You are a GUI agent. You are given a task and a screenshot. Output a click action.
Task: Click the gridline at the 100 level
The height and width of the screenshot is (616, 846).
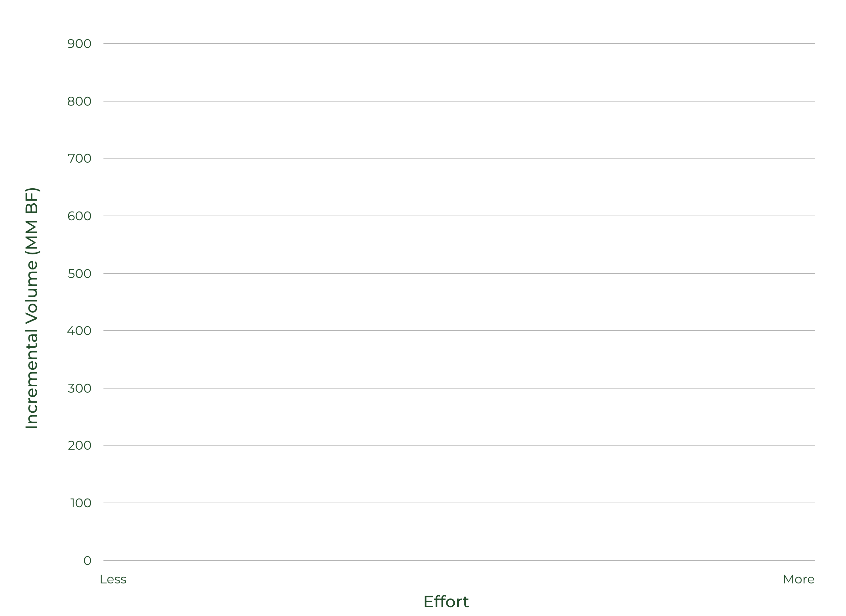459,503
